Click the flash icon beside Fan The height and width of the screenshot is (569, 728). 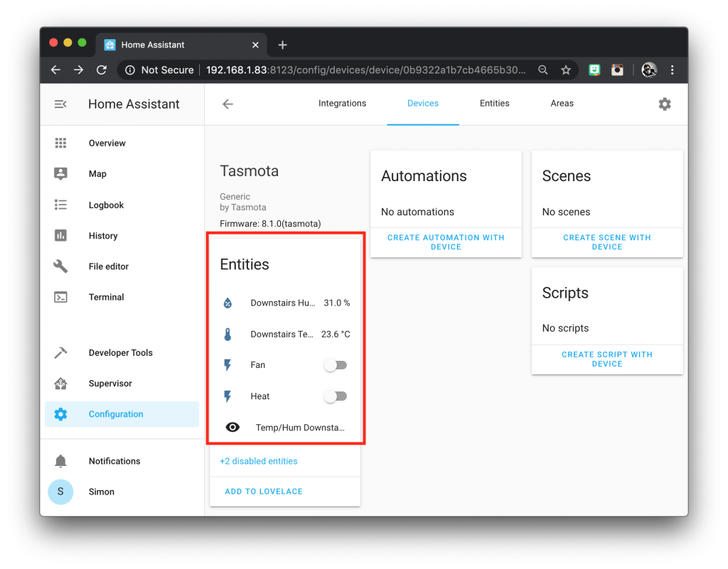pos(227,365)
